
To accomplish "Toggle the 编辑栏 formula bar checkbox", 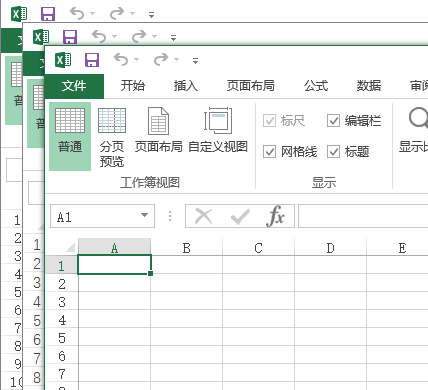I will [x=333, y=121].
